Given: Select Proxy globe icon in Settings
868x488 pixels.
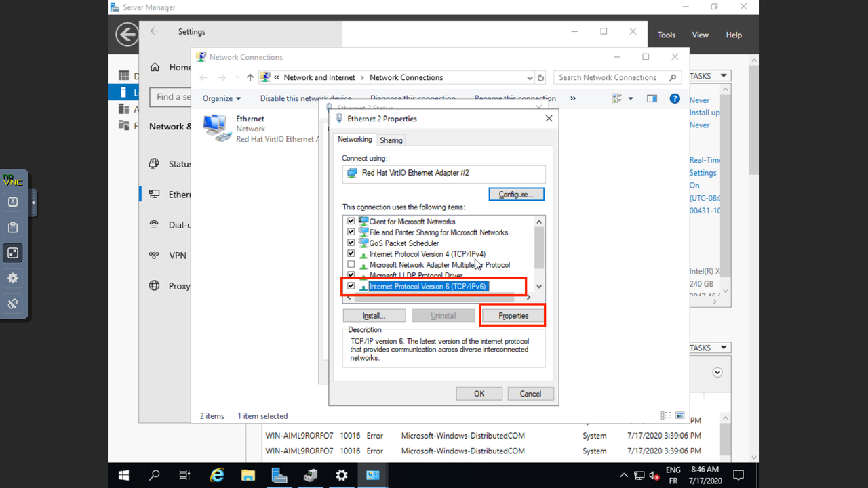Looking at the screenshot, I should click(x=155, y=286).
